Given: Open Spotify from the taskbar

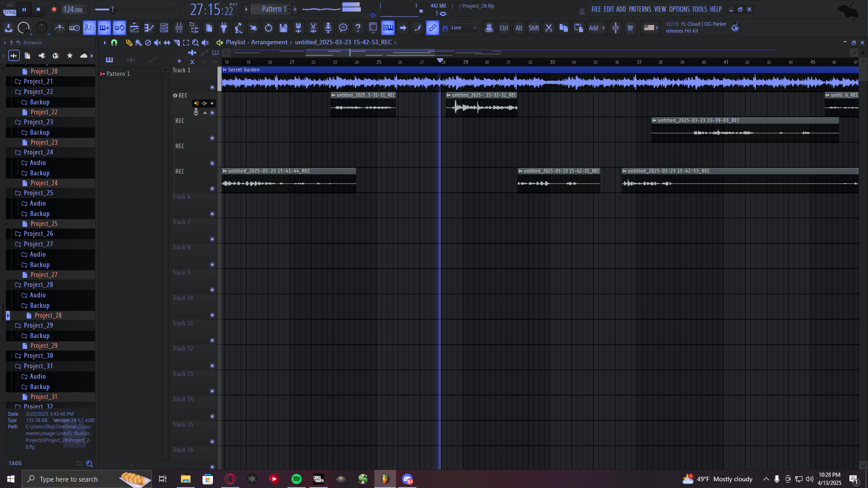Looking at the screenshot, I should [x=297, y=479].
